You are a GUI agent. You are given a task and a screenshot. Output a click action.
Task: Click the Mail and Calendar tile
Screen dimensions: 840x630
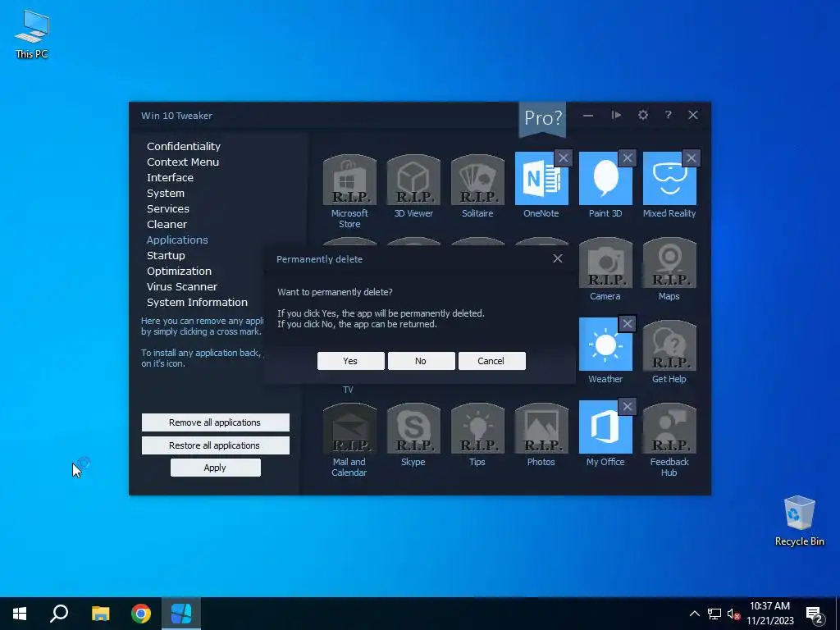click(349, 428)
